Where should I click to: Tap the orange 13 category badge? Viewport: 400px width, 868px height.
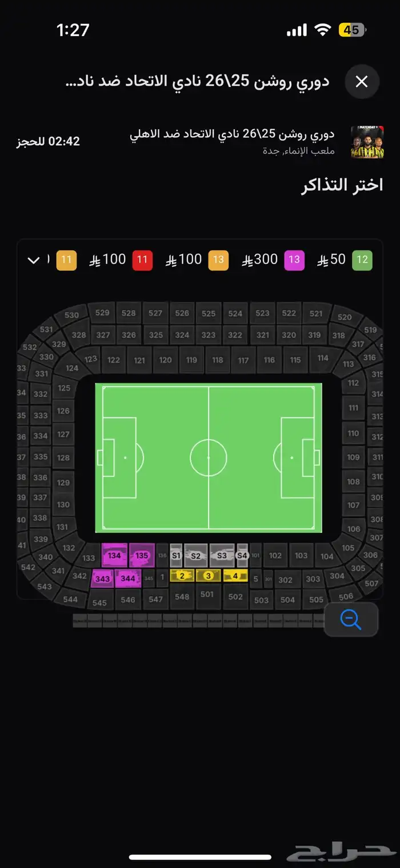[x=218, y=260]
